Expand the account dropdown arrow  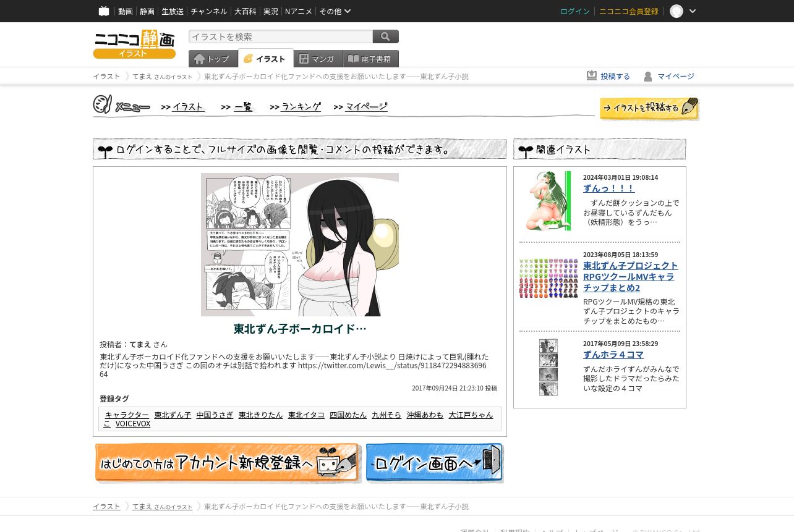(693, 11)
